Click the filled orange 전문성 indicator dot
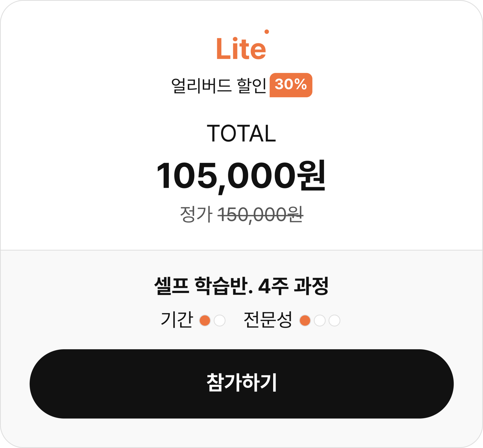The image size is (483, 448). coord(305,320)
